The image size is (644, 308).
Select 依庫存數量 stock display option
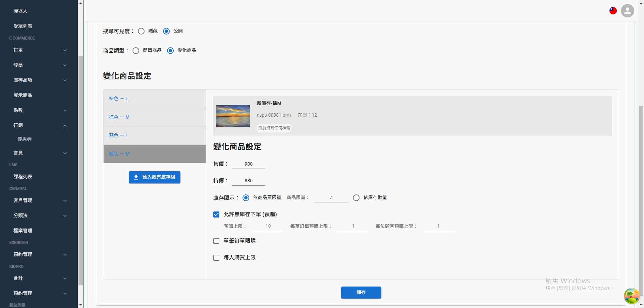356,198
